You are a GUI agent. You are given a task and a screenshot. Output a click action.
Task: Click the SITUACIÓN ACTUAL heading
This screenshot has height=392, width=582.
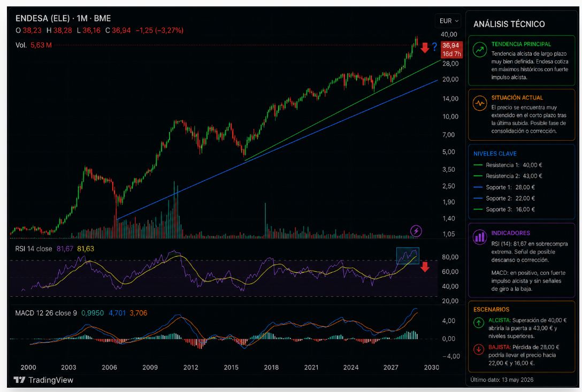click(x=517, y=98)
